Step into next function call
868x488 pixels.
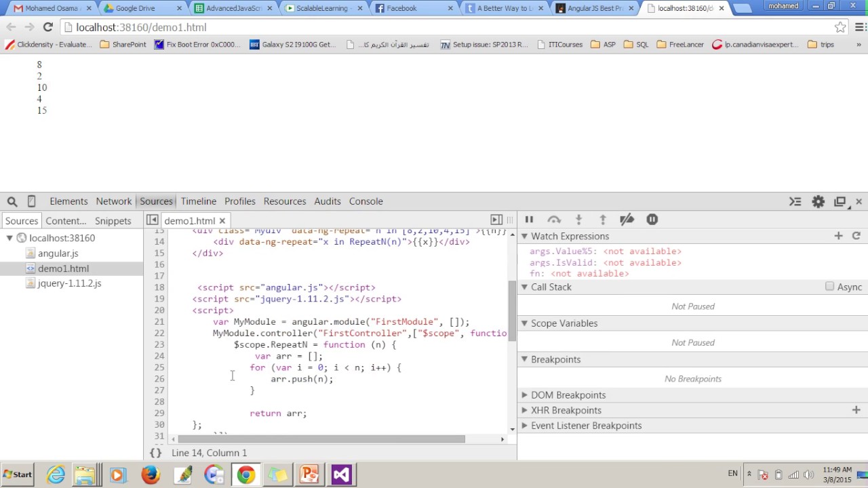578,220
